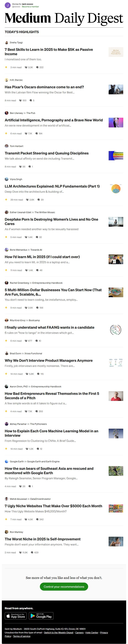
Task: Click clap icon on Pixar Oscars story
Action: tap(20, 101)
